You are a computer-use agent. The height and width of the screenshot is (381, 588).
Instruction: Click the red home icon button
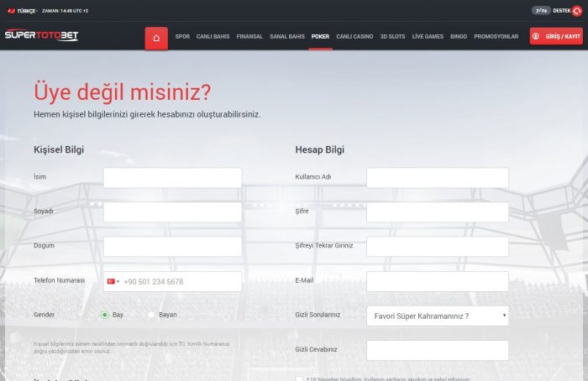(x=156, y=38)
